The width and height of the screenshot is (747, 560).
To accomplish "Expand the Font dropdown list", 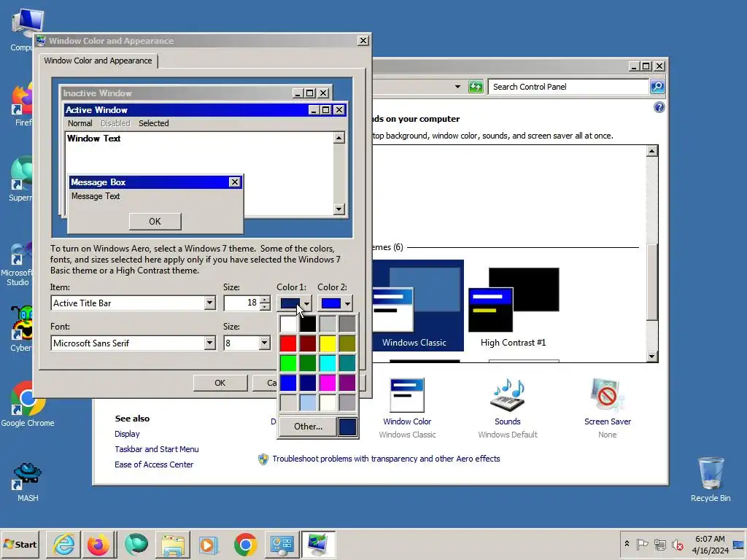I will tap(209, 343).
